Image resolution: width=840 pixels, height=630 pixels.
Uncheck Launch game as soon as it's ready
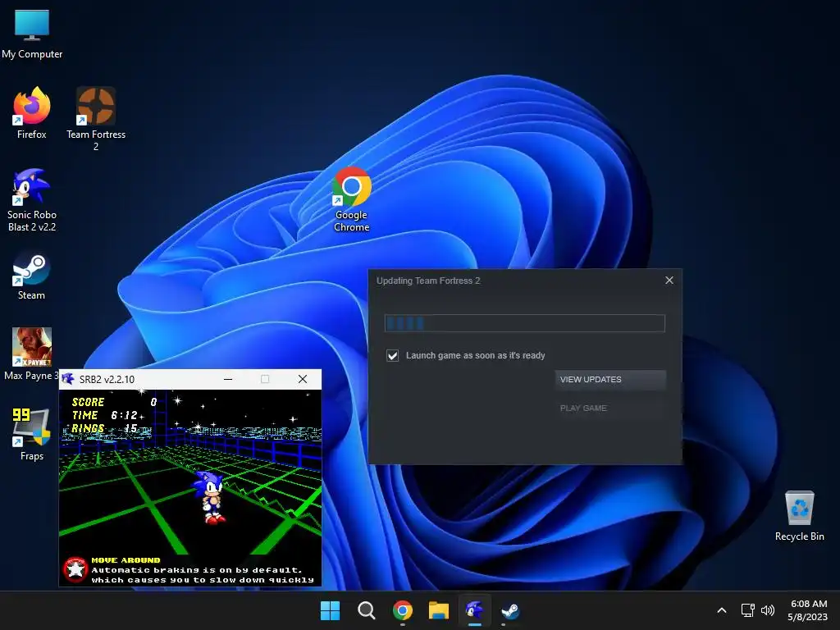393,356
